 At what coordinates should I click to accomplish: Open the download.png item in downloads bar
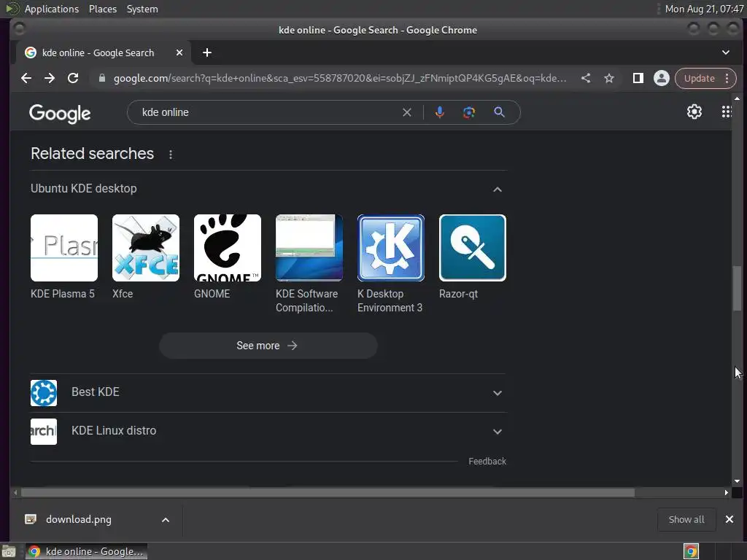[79, 519]
